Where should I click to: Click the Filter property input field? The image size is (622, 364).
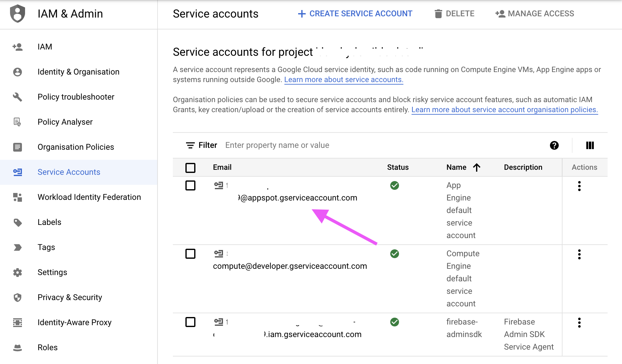click(376, 145)
